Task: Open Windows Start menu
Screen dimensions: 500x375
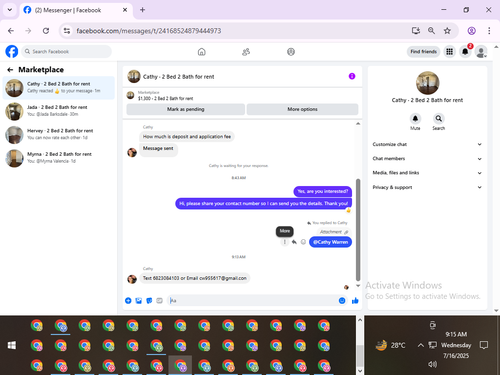Action: 12,345
